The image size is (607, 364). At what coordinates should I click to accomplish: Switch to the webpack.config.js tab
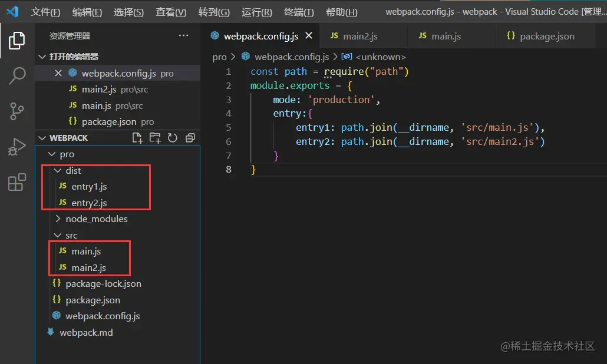pos(260,36)
